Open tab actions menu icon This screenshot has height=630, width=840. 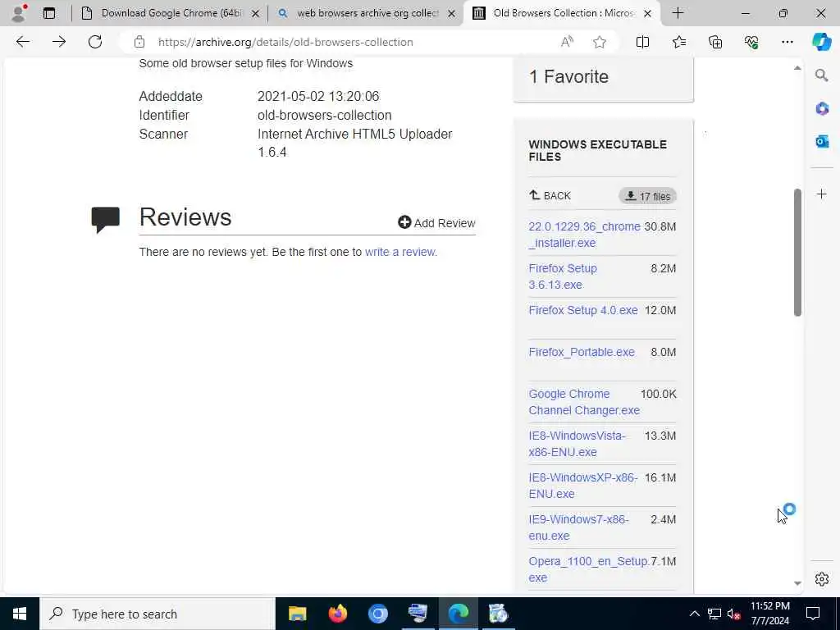49,13
